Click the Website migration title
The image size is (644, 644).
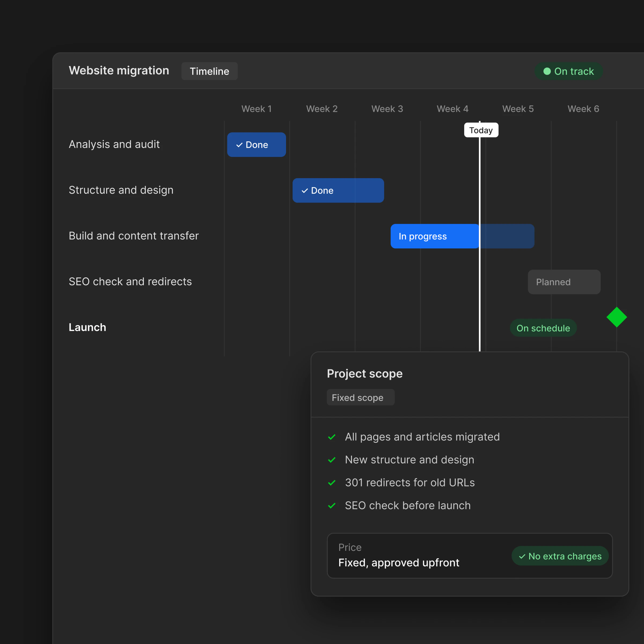tap(119, 70)
